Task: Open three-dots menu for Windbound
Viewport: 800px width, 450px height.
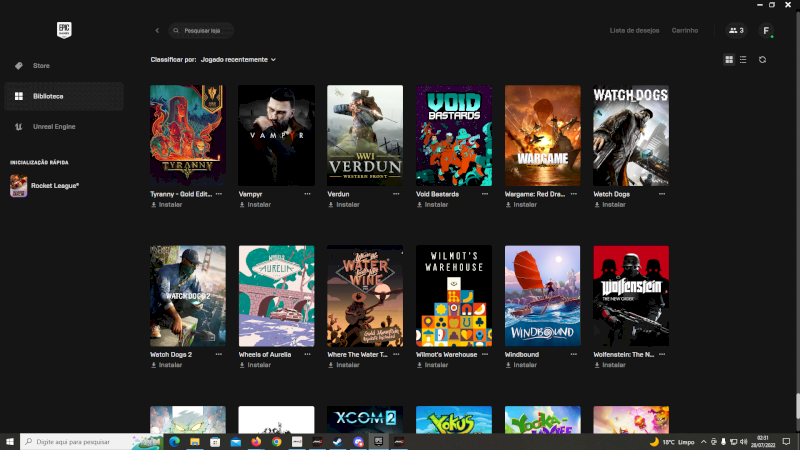Action: [573, 354]
